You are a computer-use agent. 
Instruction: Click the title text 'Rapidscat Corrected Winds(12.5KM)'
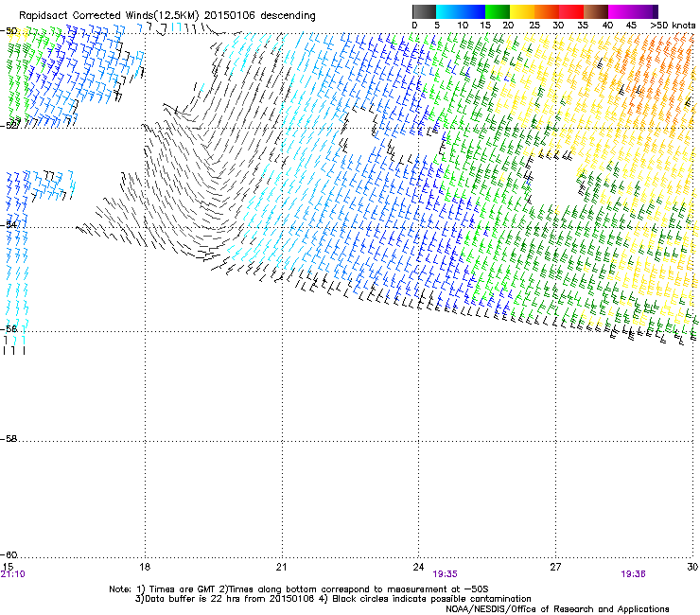point(109,16)
